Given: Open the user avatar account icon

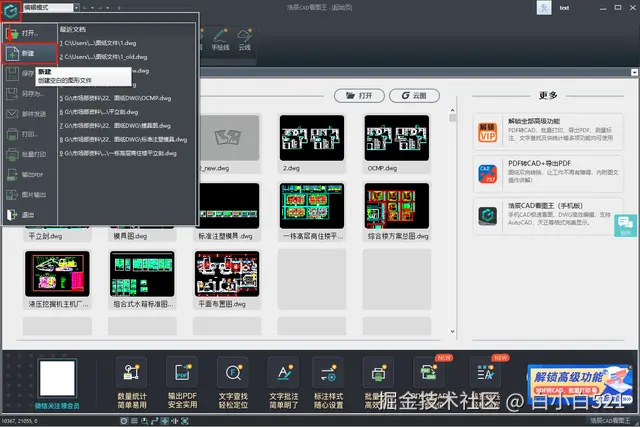Looking at the screenshot, I should coord(544,8).
